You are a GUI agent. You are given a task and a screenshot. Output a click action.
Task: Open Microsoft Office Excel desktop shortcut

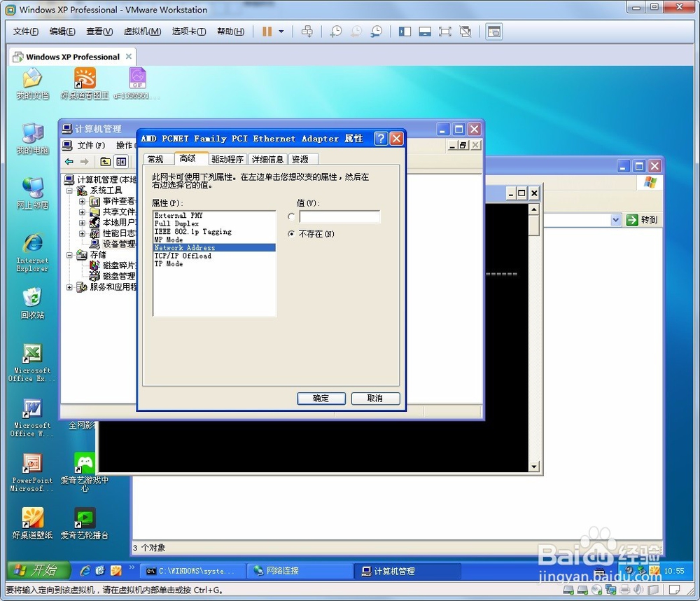[x=32, y=363]
